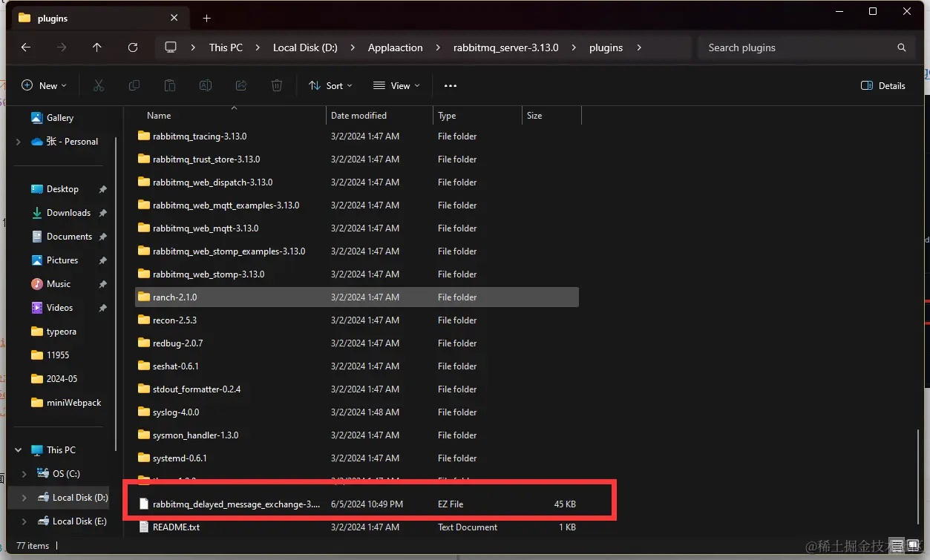Navigate up one folder level
The width and height of the screenshot is (930, 560).
point(97,47)
